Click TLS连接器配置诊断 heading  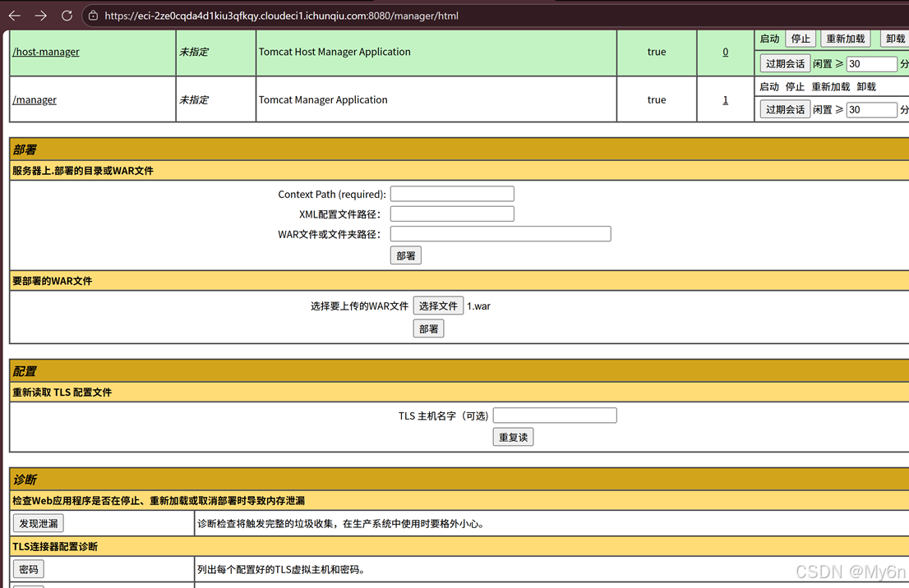click(55, 546)
